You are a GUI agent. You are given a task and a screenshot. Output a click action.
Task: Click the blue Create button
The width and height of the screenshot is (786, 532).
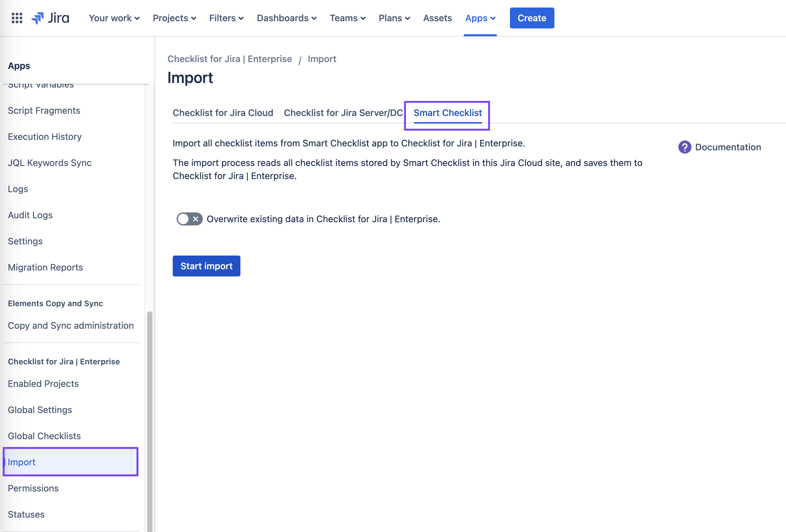(531, 18)
